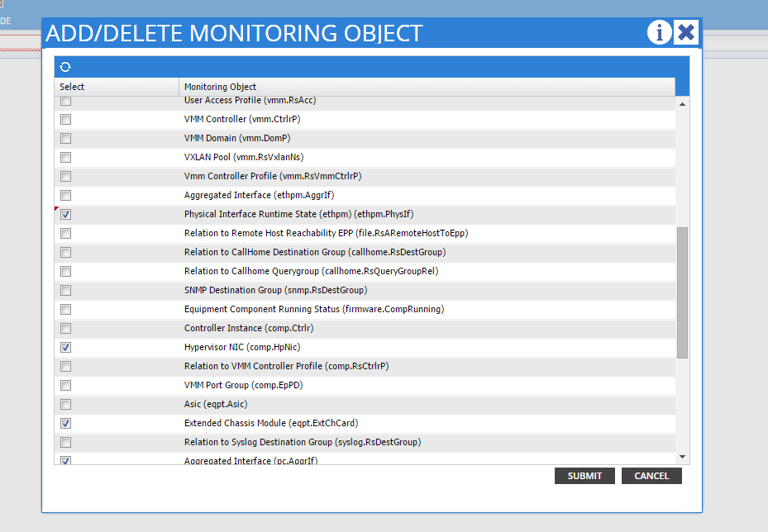The width and height of the screenshot is (768, 532).
Task: Uncheck Physical Interface Runtime State (ethpm.PhysIf)
Action: (66, 215)
